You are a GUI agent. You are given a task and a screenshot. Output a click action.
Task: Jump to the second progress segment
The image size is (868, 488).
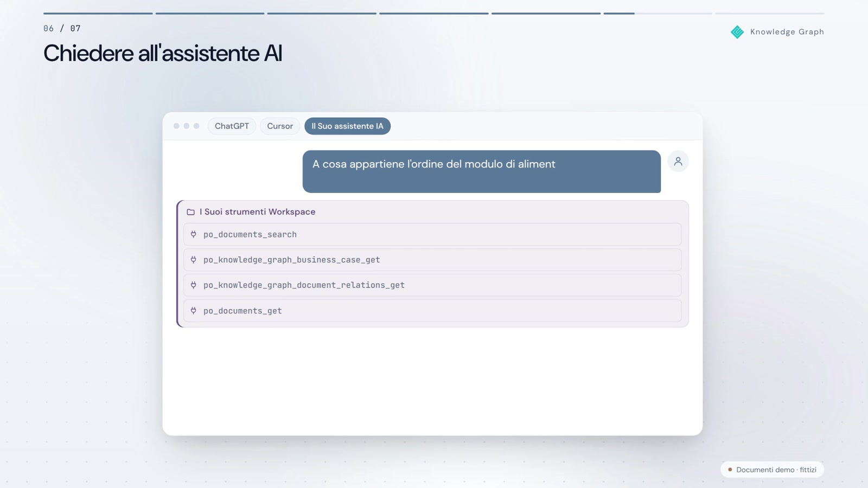tap(210, 13)
